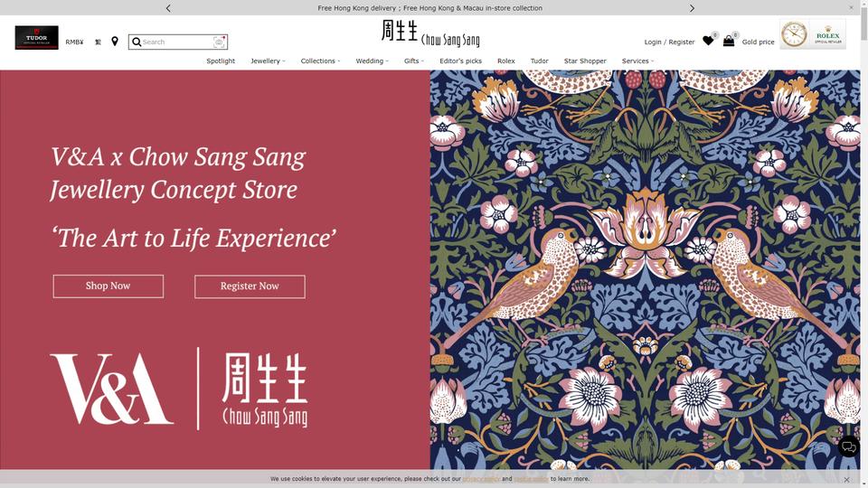The image size is (868, 488).
Task: Click the Chow Sang Sang header logo
Action: coord(430,33)
